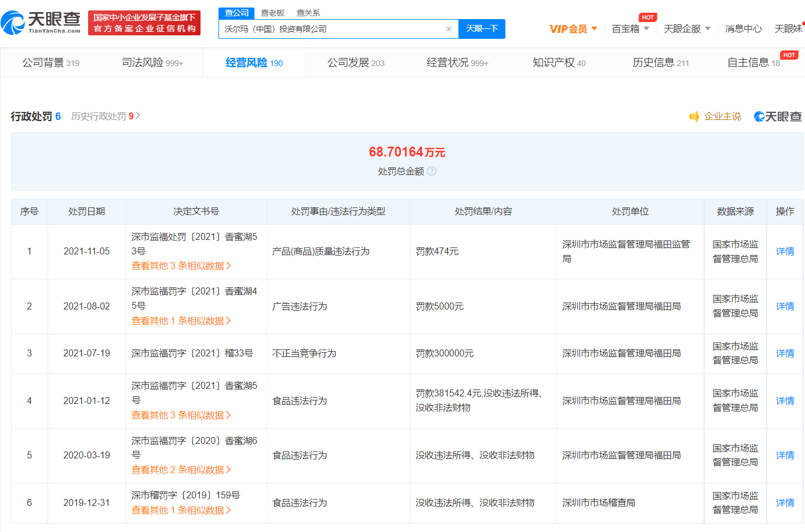Click the 处罚结果/内容 column header
805x532 pixels.
483,212
